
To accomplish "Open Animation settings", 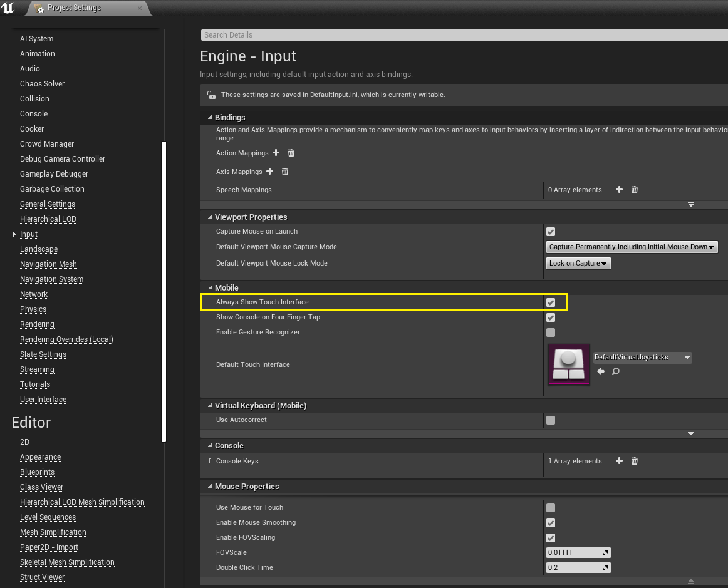I will click(x=37, y=54).
